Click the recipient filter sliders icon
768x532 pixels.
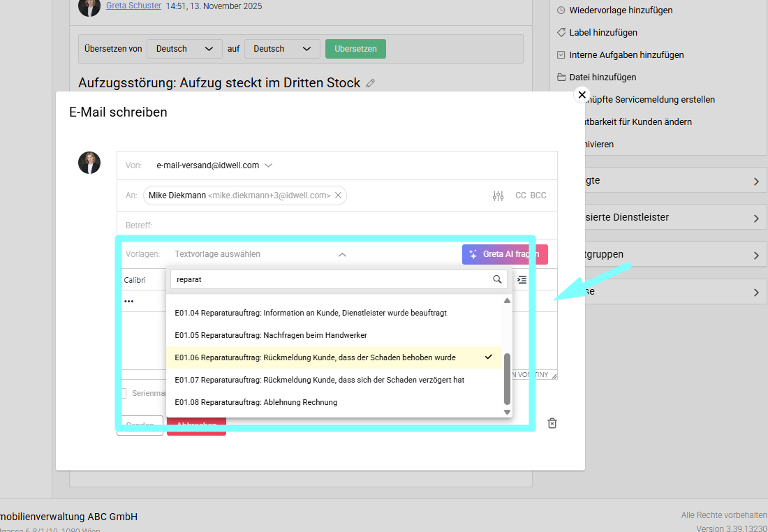tap(498, 196)
